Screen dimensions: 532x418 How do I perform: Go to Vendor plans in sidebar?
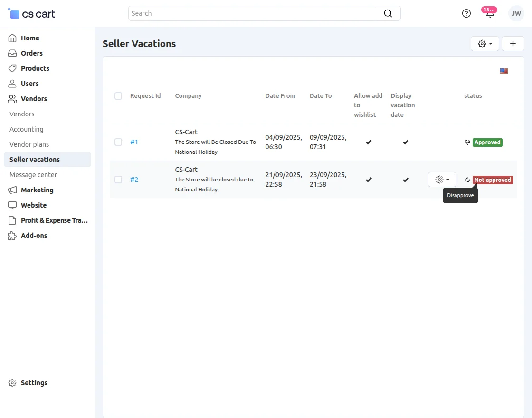coord(29,144)
